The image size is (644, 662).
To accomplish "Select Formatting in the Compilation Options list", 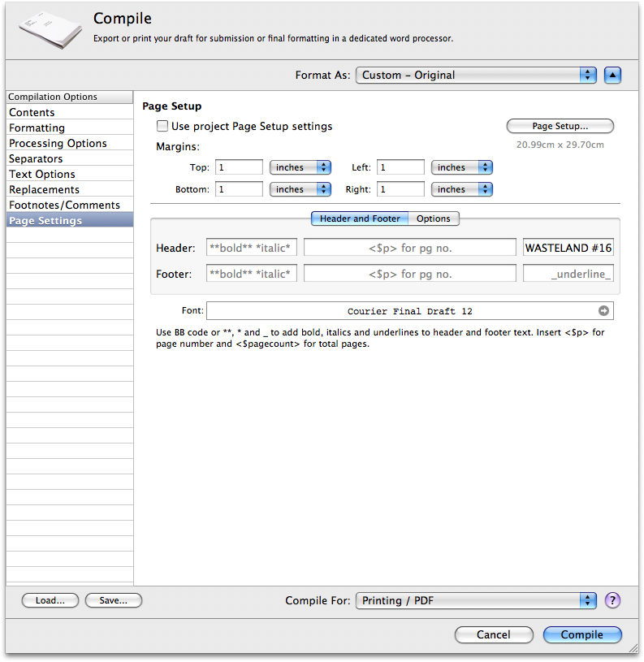I will pyautogui.click(x=37, y=128).
